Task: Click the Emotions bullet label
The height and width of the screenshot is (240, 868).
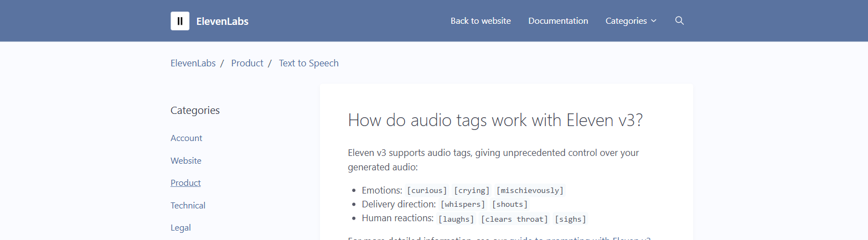Action: pos(382,190)
